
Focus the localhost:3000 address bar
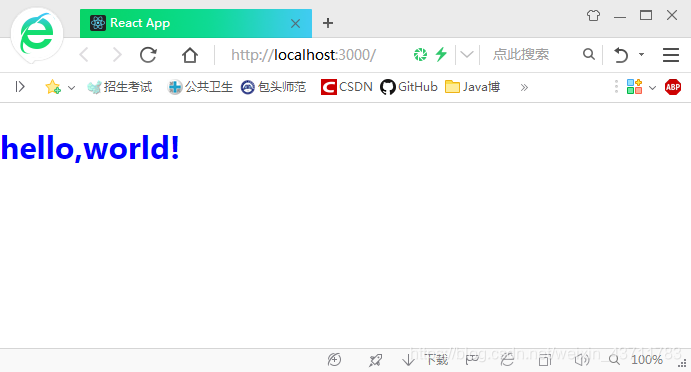[303, 55]
